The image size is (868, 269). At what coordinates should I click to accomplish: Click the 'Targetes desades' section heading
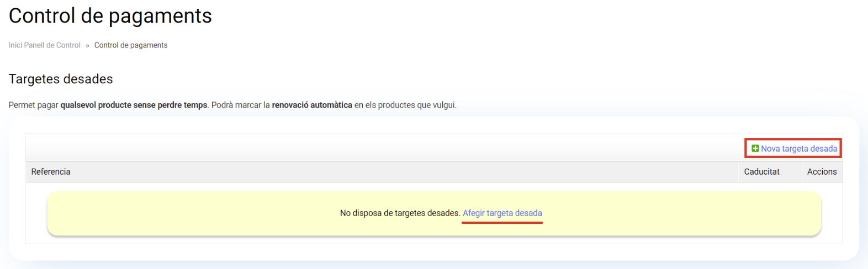point(61,79)
